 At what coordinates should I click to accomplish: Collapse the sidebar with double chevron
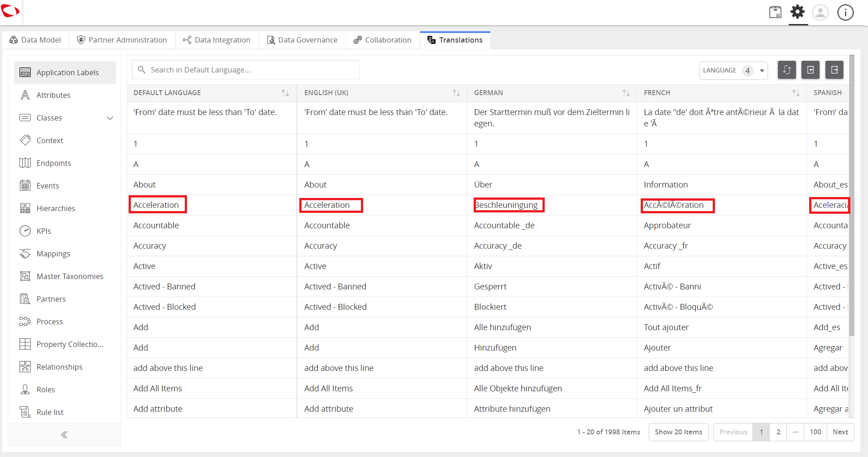click(64, 435)
